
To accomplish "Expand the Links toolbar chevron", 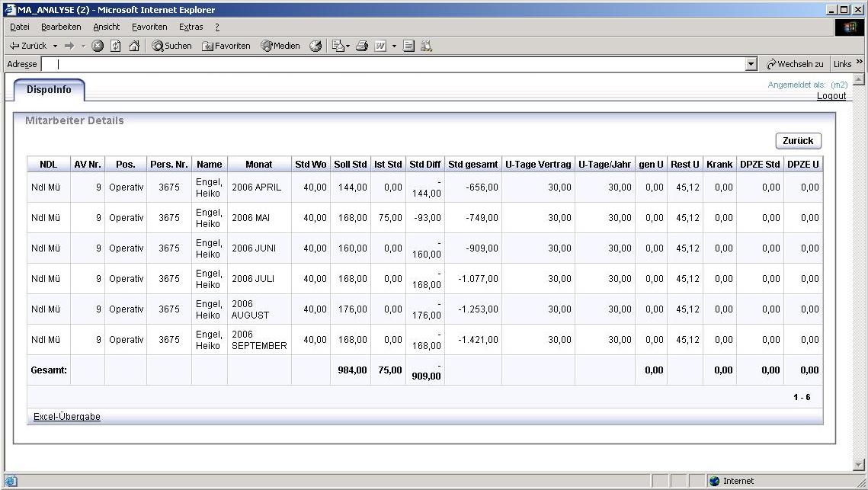I will (x=859, y=62).
